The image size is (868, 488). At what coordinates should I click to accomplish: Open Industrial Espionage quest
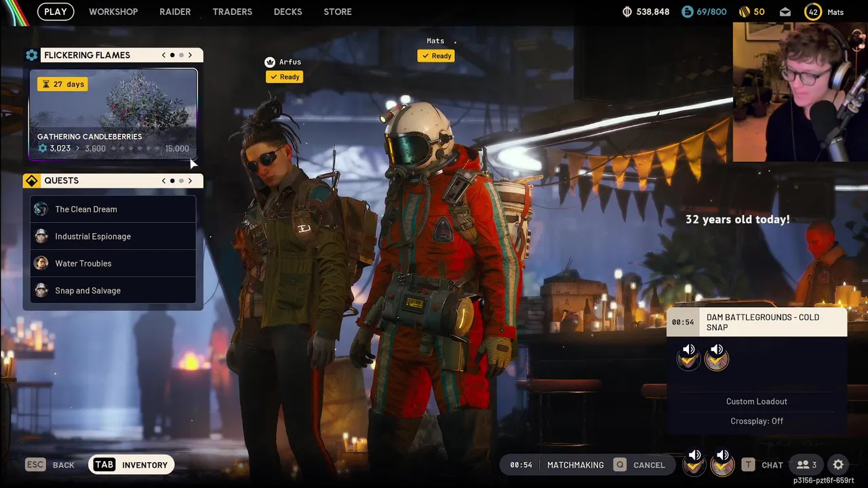[x=113, y=237]
